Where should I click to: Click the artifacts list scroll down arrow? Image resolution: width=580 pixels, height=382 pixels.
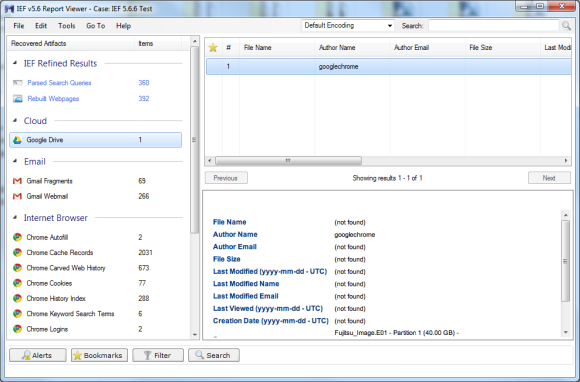[195, 335]
